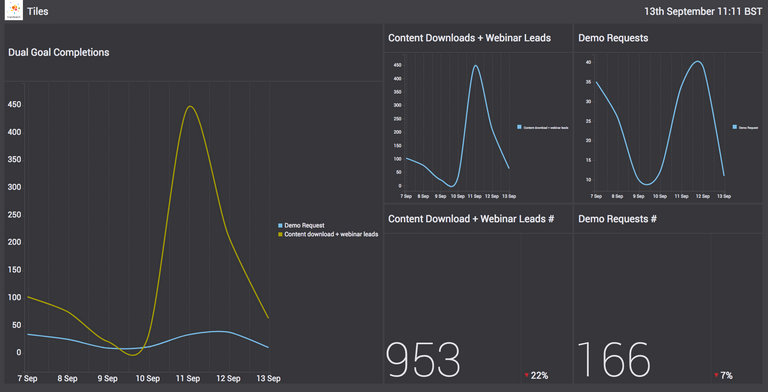Click the blue Demo Request legend swatch in Dual Goal Completions
Viewport: 768px width, 392px height.
coord(280,226)
